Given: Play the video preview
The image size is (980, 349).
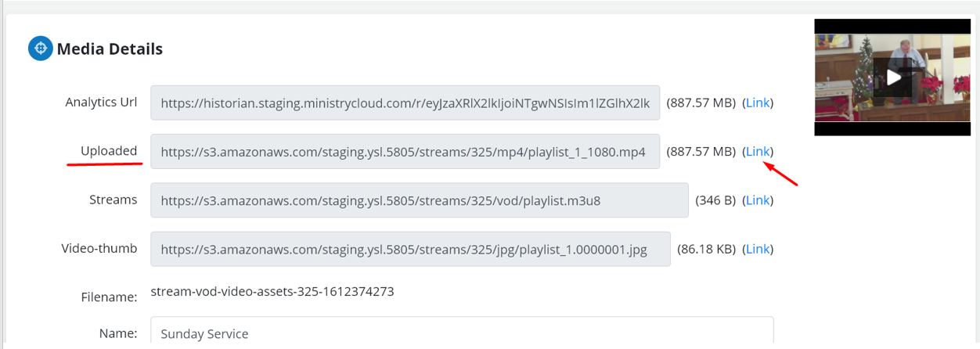Looking at the screenshot, I should coord(893,77).
